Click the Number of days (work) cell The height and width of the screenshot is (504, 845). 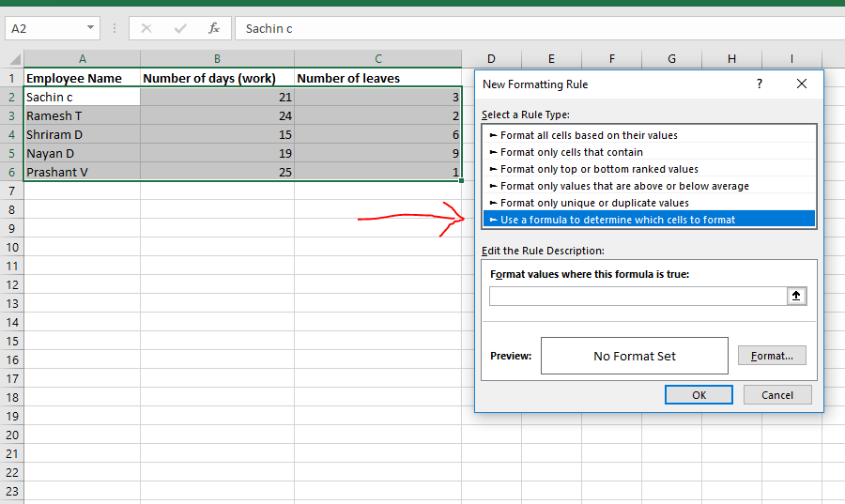[217, 78]
